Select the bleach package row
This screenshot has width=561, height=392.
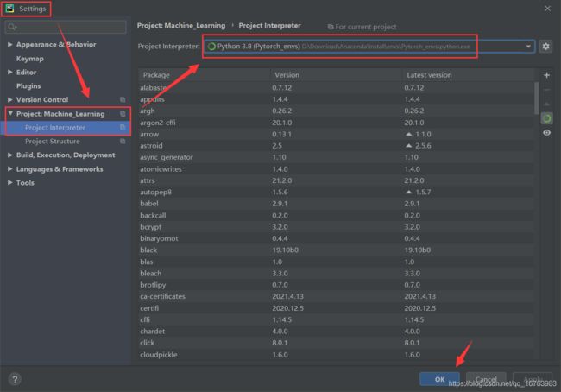[x=337, y=273]
